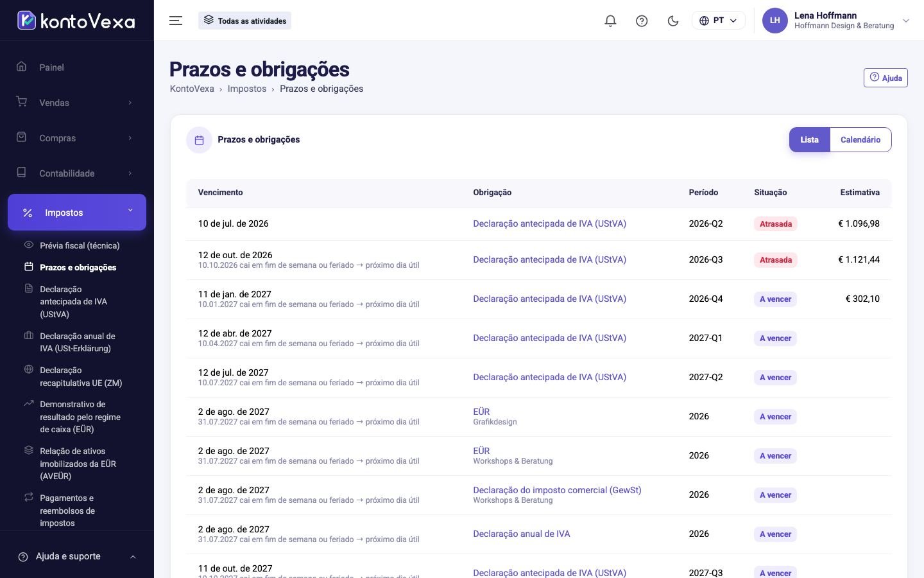Click the Declaração recapitulativa UE globe icon
Viewport: 924px width, 578px height.
[x=28, y=369]
